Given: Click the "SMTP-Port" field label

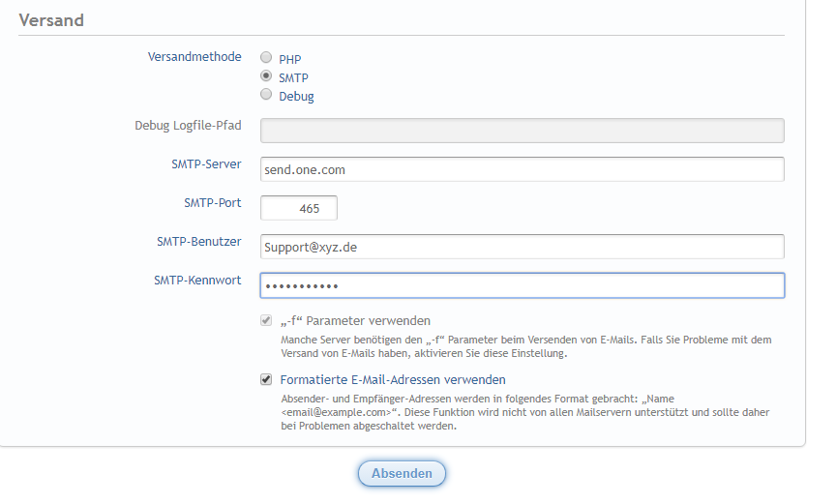Looking at the screenshot, I should 212,203.
